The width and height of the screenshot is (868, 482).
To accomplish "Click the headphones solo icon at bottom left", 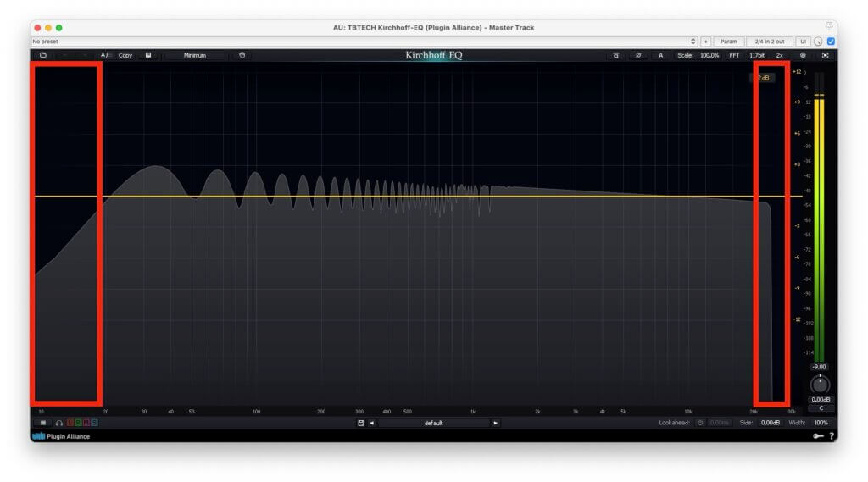I will click(59, 423).
